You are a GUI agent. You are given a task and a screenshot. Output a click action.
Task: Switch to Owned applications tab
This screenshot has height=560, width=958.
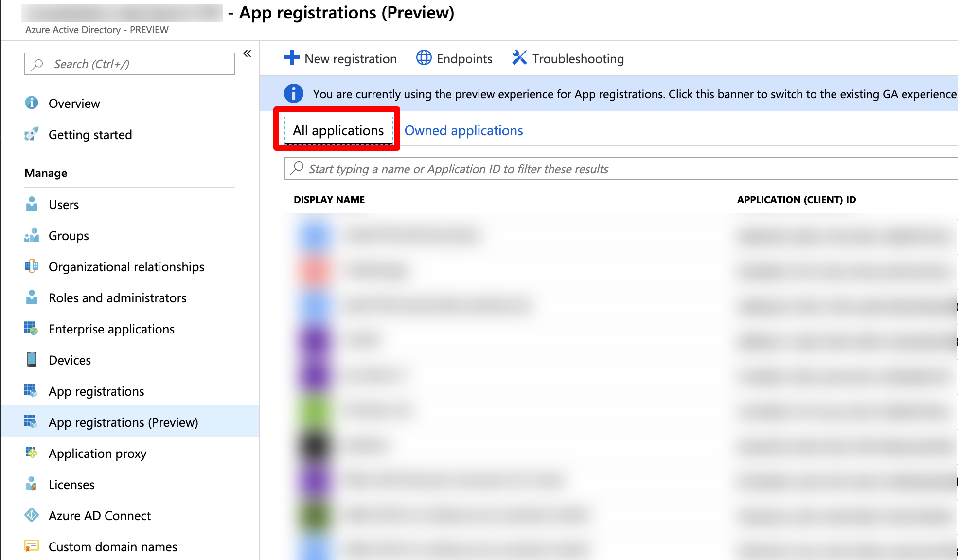coord(463,130)
